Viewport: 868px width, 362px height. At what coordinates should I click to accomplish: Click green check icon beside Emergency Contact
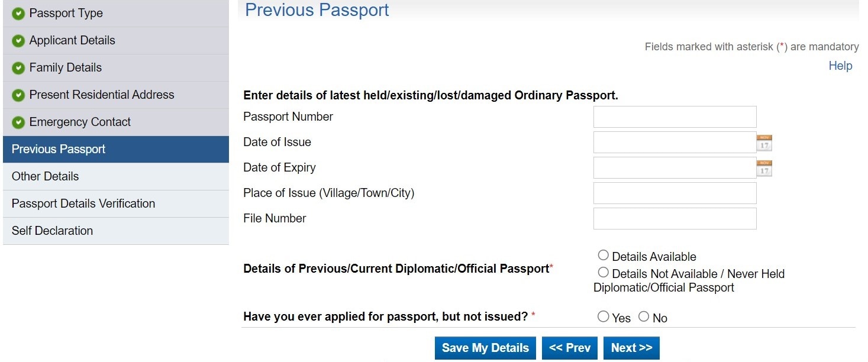(18, 122)
